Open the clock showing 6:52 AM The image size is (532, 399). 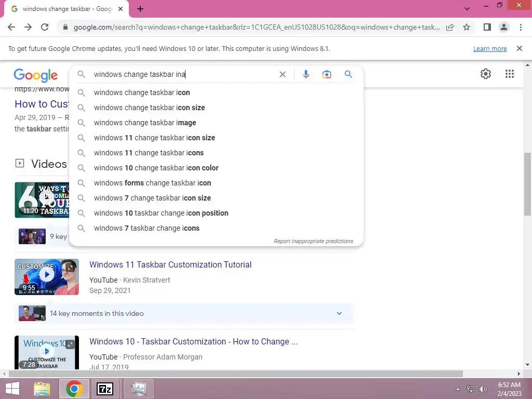coord(509,389)
